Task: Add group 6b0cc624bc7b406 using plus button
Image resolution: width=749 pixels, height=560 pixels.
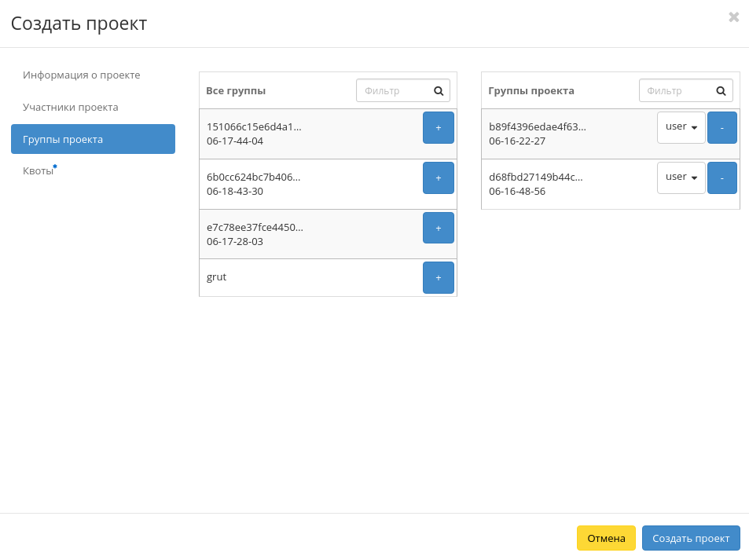Action: click(x=439, y=178)
